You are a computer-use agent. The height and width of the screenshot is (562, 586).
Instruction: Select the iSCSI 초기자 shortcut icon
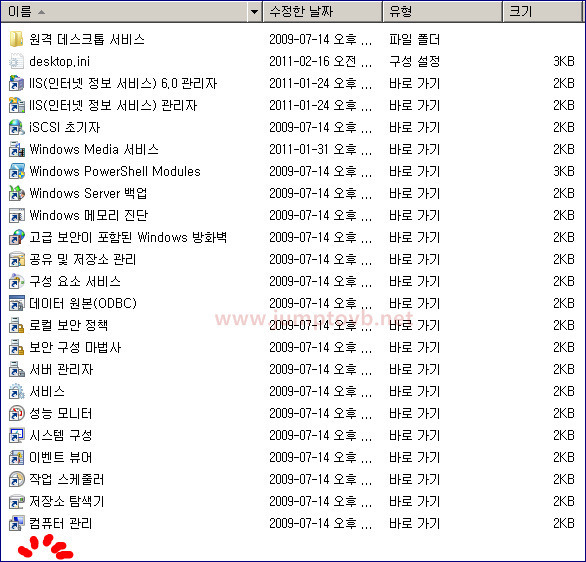pyautogui.click(x=16, y=127)
